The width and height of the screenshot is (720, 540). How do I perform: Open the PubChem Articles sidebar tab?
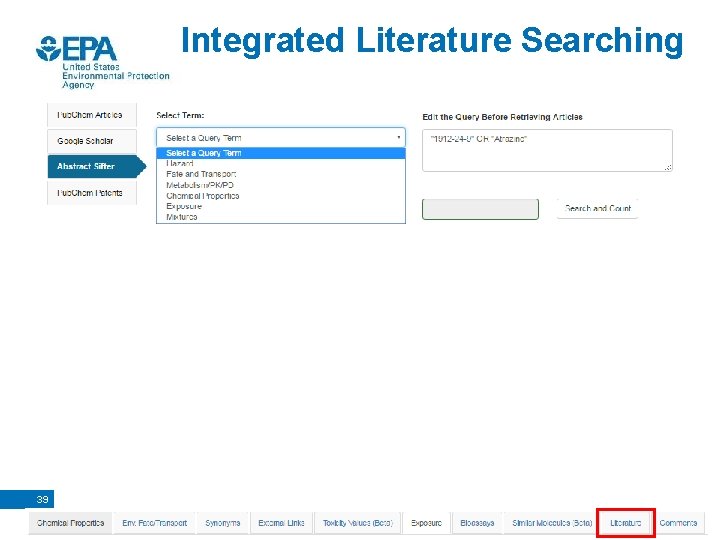[x=92, y=115]
